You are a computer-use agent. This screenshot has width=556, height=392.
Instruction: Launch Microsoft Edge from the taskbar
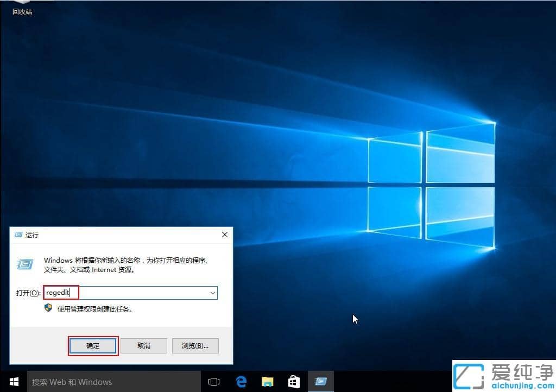click(x=241, y=382)
